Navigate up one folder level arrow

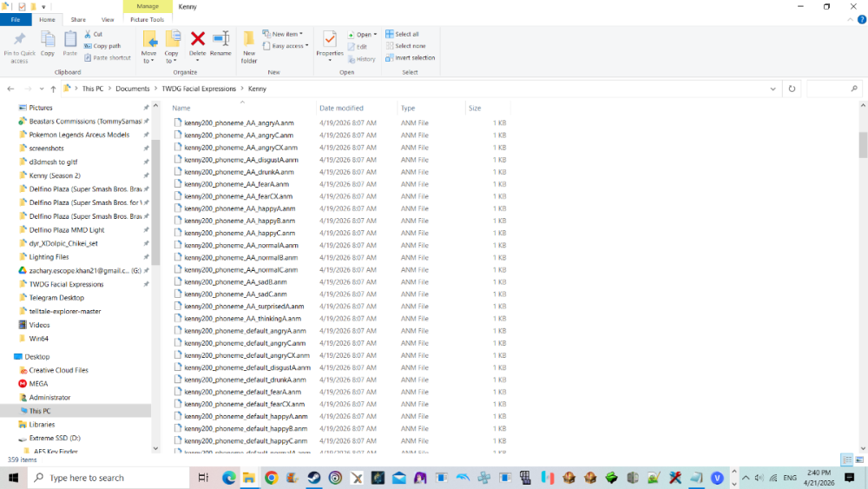[53, 89]
